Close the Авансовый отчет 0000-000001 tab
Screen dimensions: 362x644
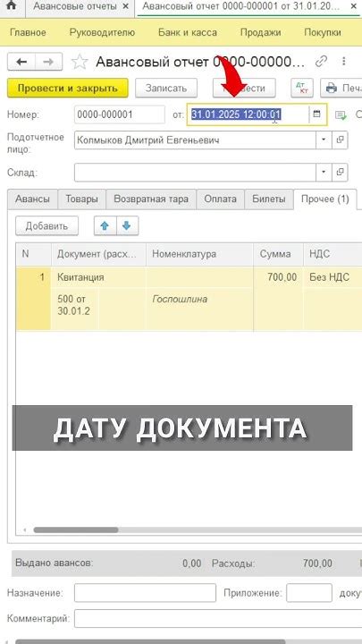(353, 6)
